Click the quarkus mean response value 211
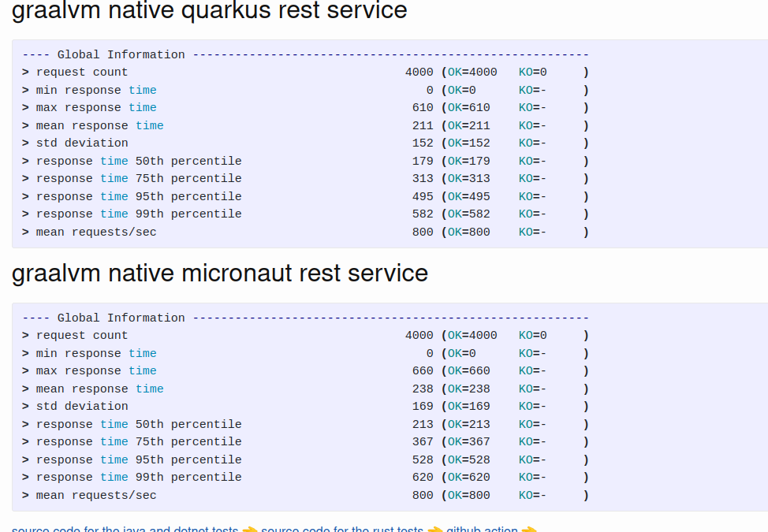Viewport: 768px width, 532px height. (423, 126)
